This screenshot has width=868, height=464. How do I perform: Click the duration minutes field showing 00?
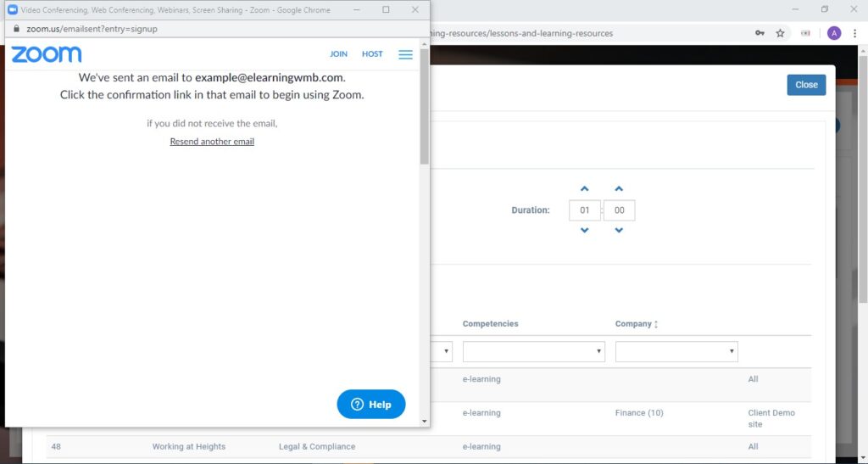coord(619,210)
